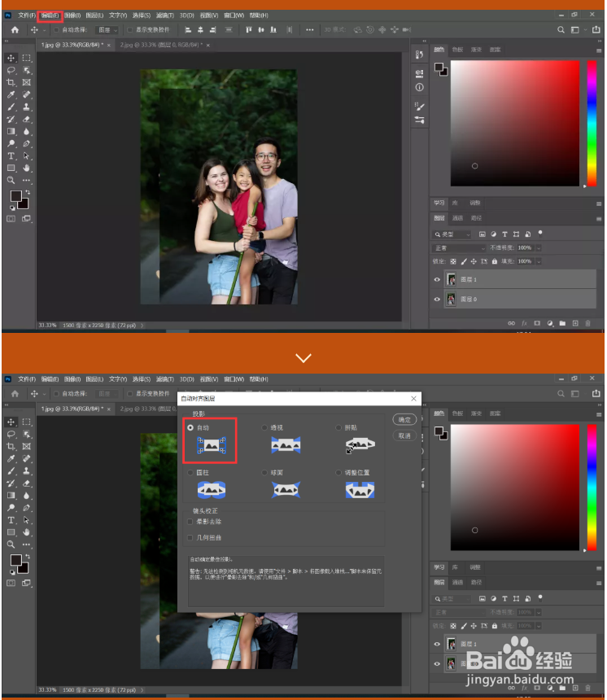The height and width of the screenshot is (700, 607).
Task: Select the Hand tool in the dialog-free window
Action: [27, 168]
